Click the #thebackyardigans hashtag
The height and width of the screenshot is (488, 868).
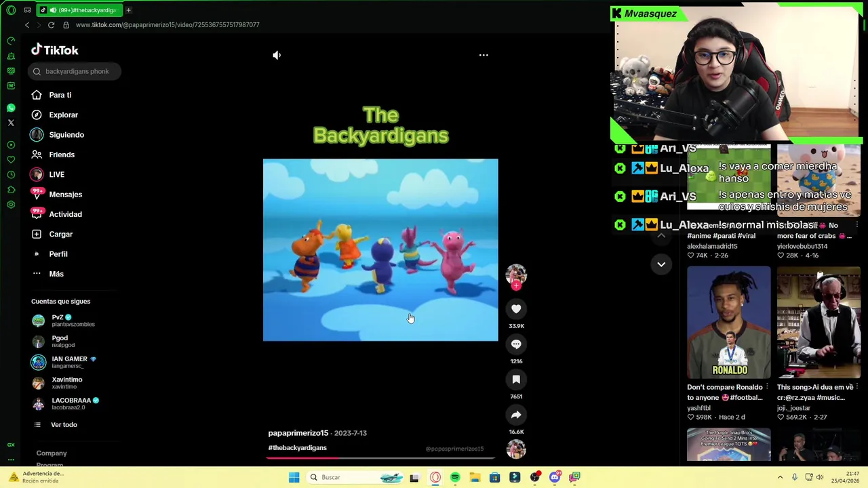pos(297,448)
